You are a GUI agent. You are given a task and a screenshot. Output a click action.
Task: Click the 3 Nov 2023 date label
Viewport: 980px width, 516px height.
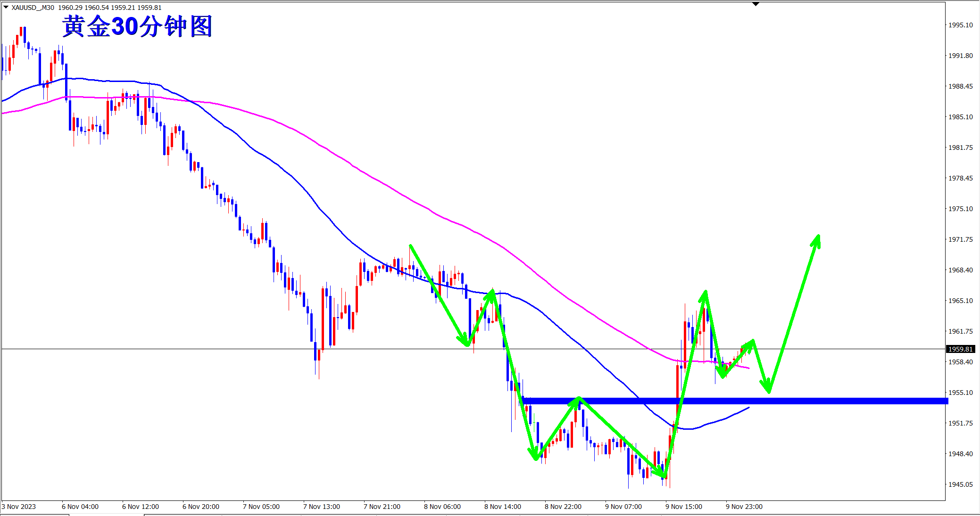pos(19,507)
